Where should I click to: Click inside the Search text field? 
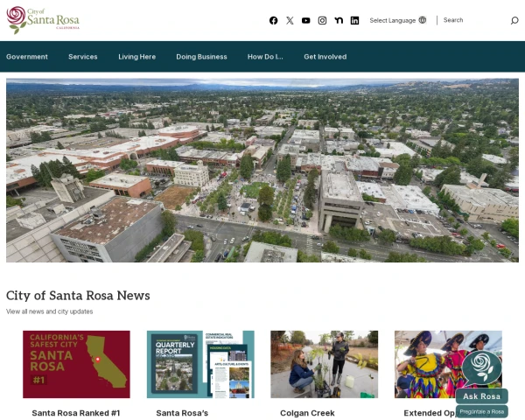click(475, 20)
